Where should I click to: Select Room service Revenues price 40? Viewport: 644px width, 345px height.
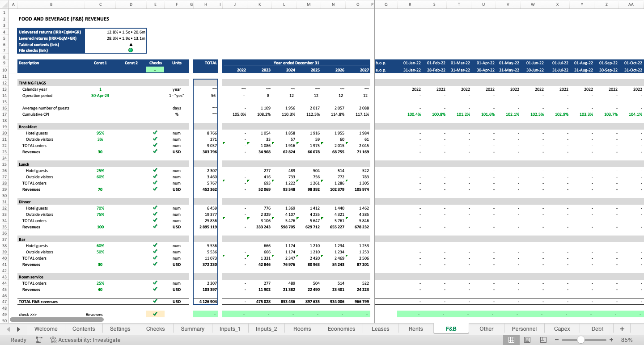pyautogui.click(x=100, y=290)
